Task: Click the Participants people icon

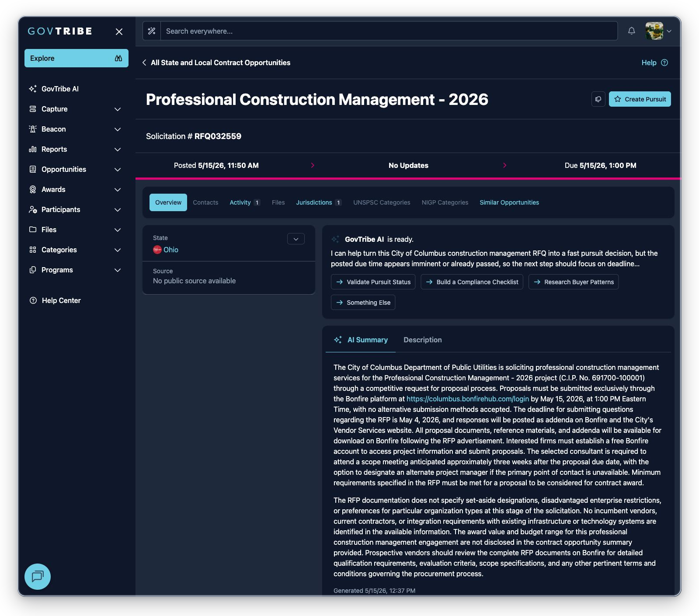Action: click(33, 209)
